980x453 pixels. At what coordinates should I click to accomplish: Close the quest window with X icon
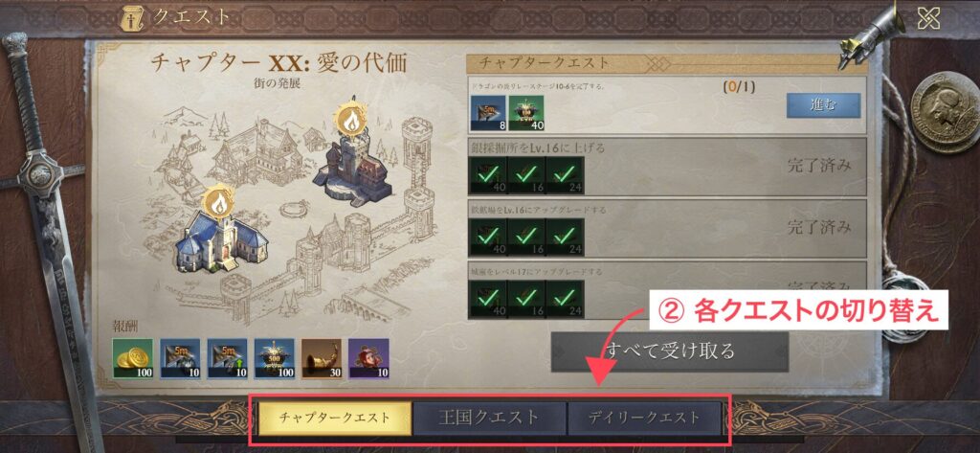coord(928,18)
